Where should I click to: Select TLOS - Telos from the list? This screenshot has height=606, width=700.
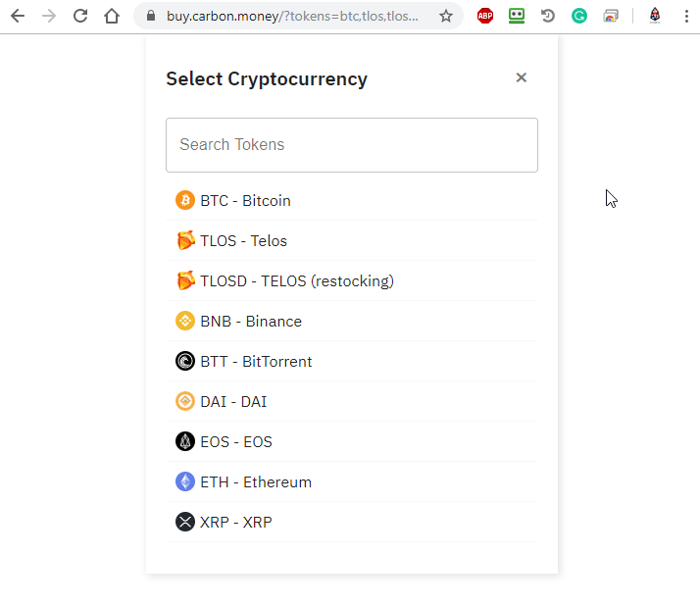pos(244,240)
